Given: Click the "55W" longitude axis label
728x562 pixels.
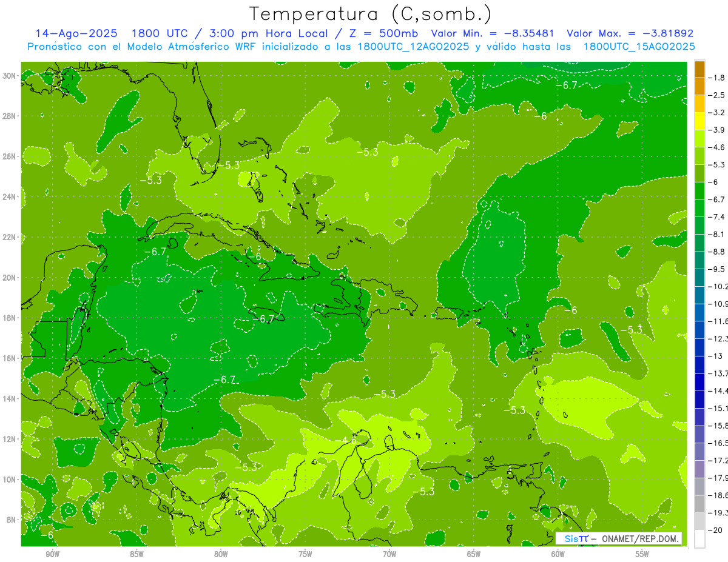Looking at the screenshot, I should (x=642, y=554).
